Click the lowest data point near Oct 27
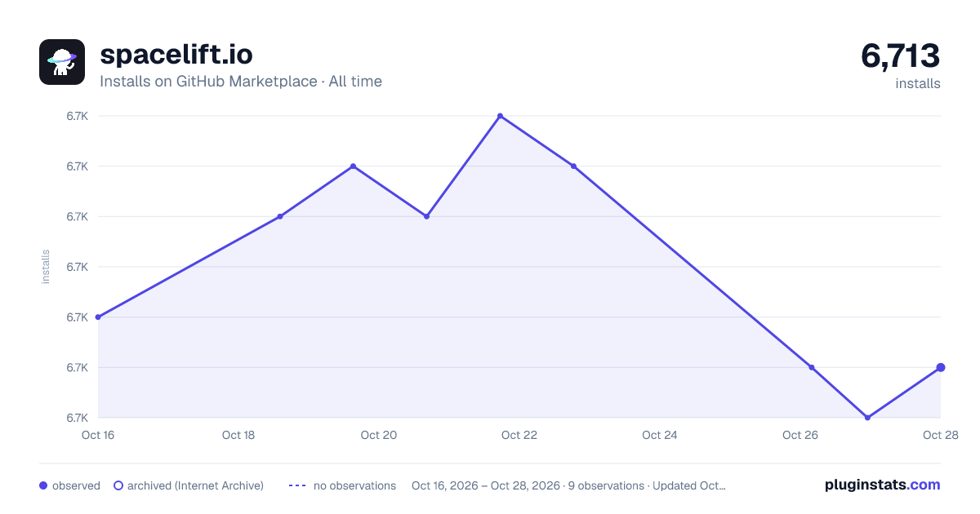This screenshot has width=980, height=514. tap(867, 418)
